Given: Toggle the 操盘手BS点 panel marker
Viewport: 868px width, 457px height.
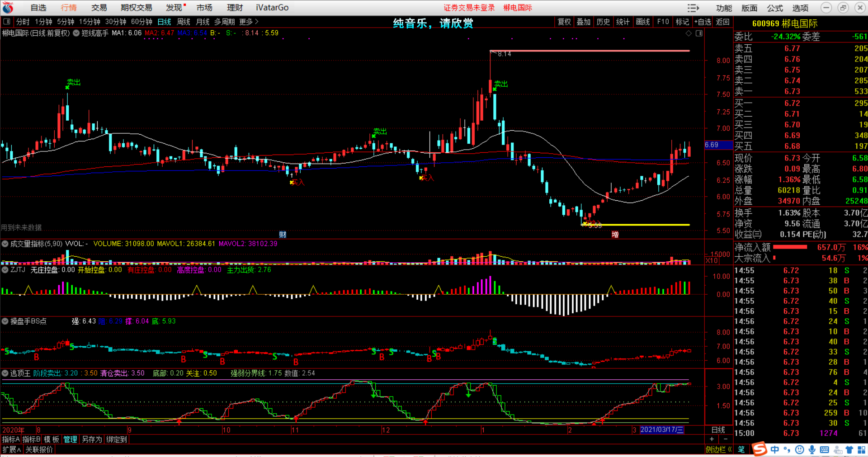Looking at the screenshot, I should 5,321.
